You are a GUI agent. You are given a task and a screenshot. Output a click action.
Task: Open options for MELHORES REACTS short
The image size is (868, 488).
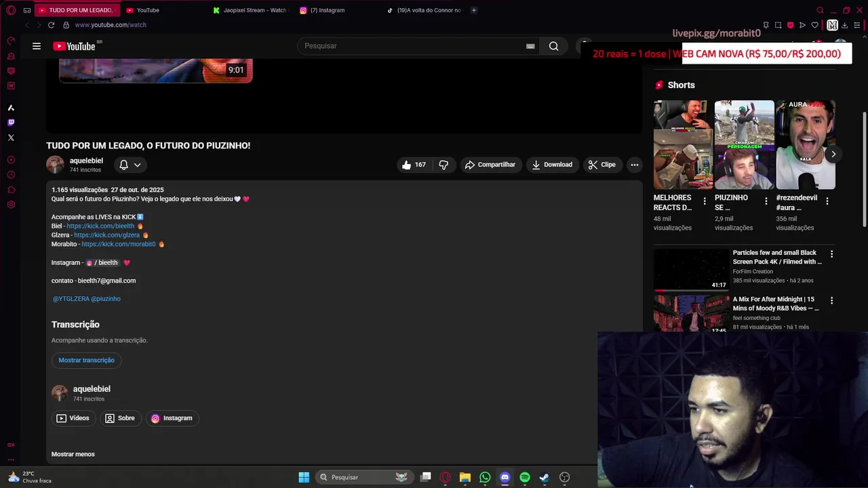[x=705, y=201]
